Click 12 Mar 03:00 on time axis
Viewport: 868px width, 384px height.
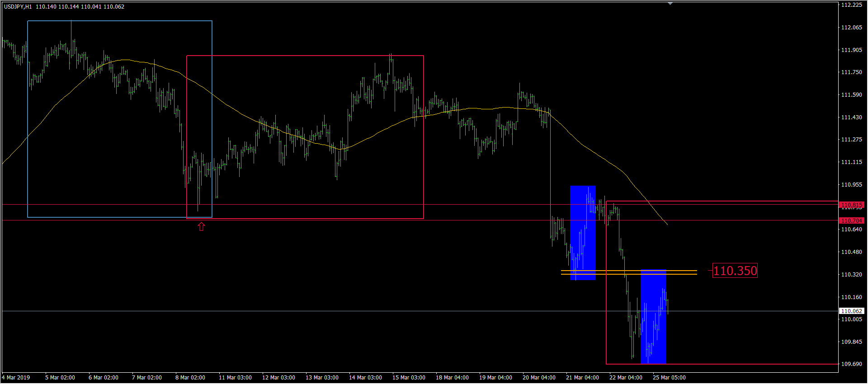pyautogui.click(x=278, y=378)
